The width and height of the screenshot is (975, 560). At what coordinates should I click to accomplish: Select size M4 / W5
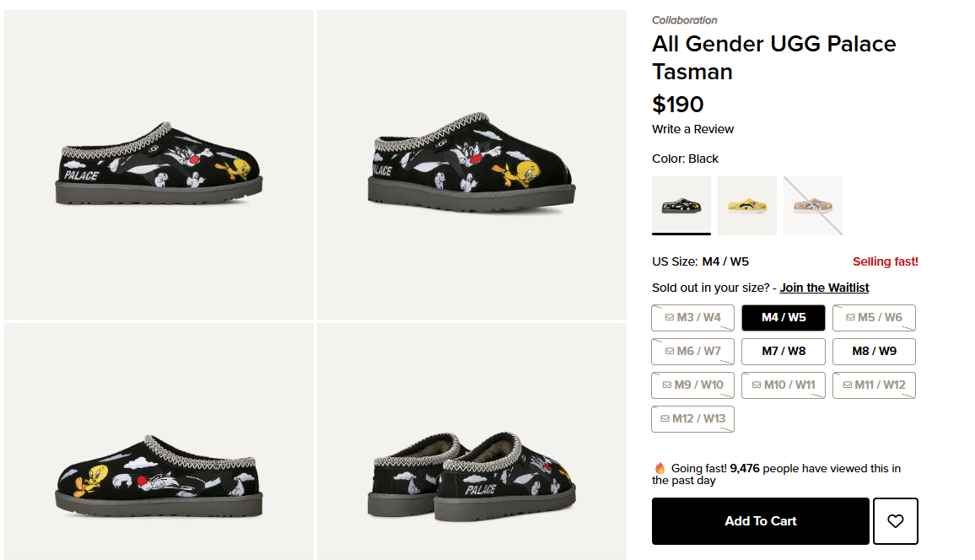(x=784, y=318)
